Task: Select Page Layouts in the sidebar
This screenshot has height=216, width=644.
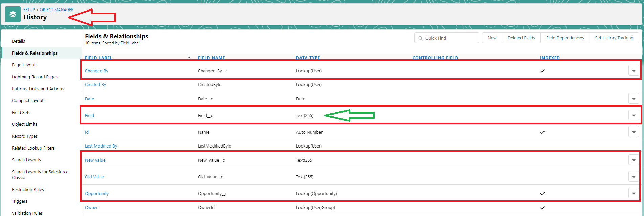Action: tap(25, 65)
